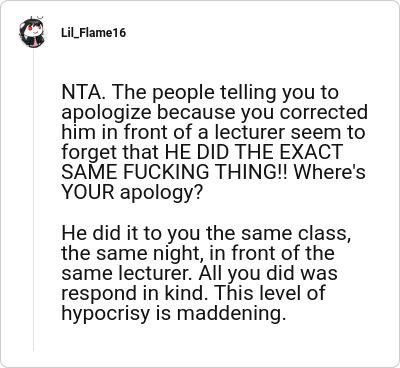Click the words "forget that" in the comment
The width and height of the screenshot is (400, 368).
pos(110,152)
